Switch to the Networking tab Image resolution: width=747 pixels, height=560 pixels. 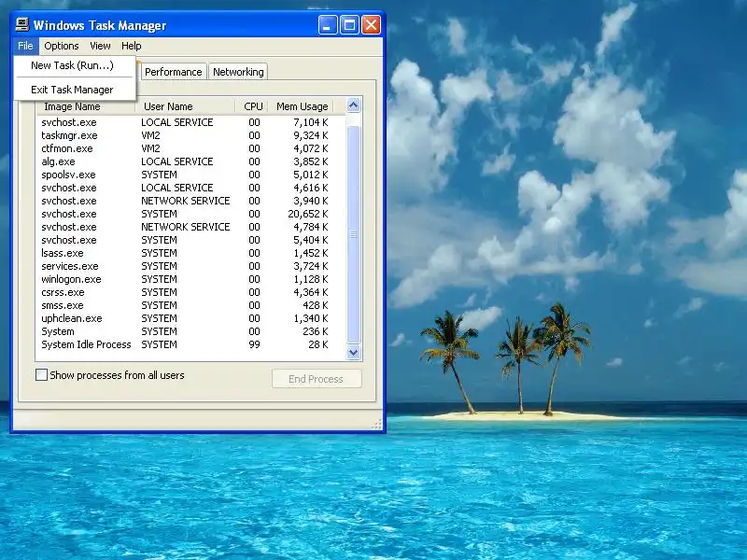238,72
